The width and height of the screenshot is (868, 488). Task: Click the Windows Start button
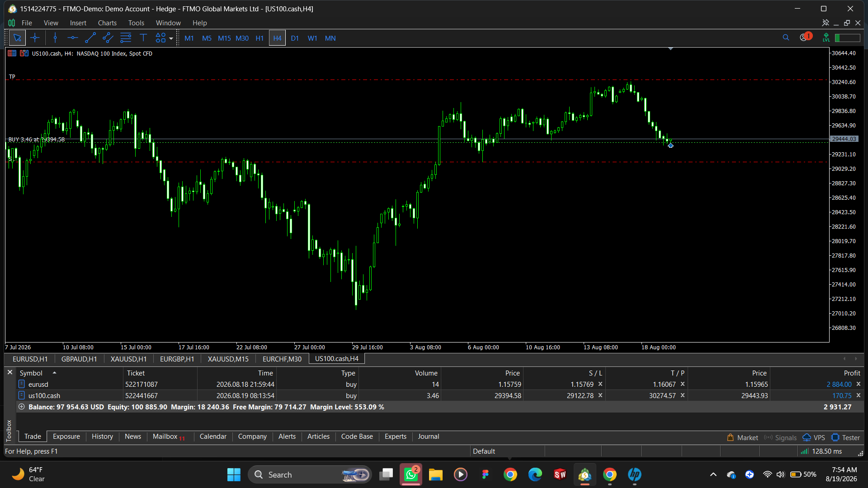click(234, 474)
